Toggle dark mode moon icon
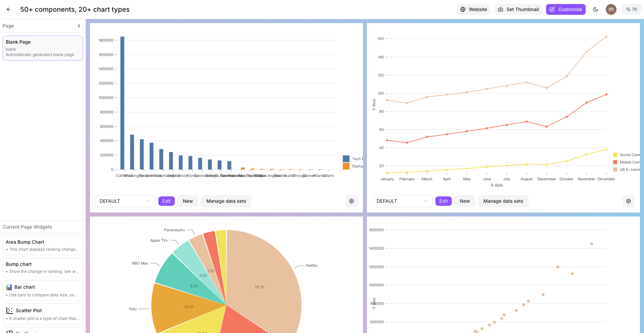 tap(596, 9)
